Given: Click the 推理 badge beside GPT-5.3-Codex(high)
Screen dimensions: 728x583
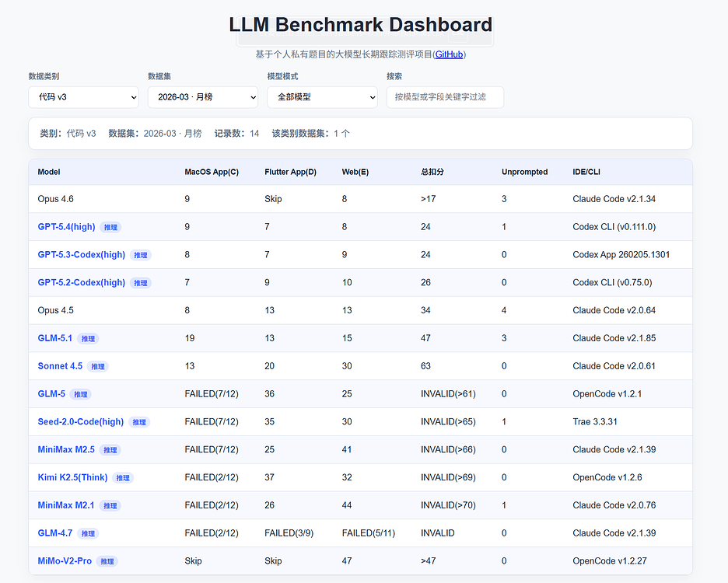Looking at the screenshot, I should tap(141, 255).
